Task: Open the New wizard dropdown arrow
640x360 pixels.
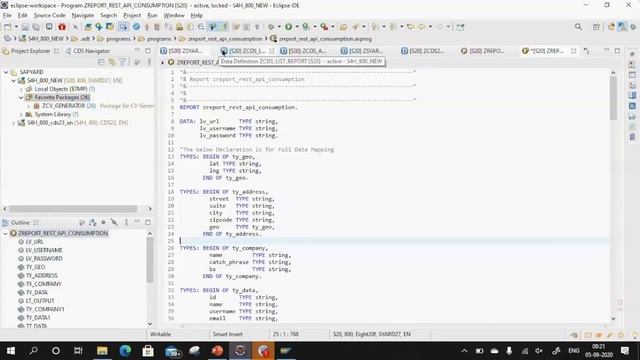Action: (16, 27)
